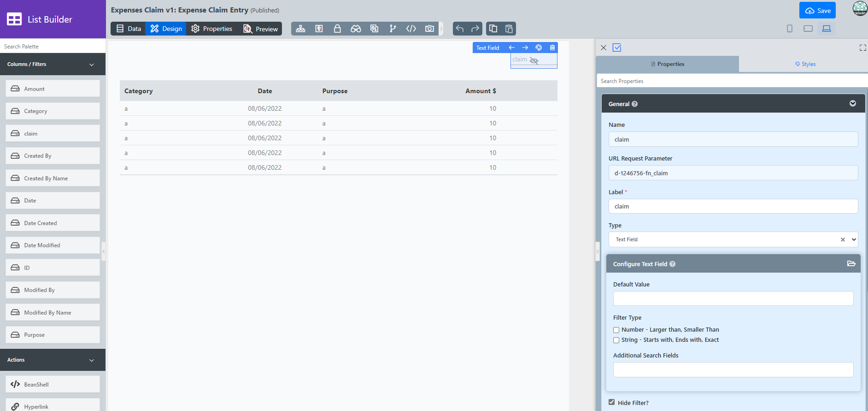Switch to the Styles tab
Image resolution: width=868 pixels, height=411 pixels.
point(805,64)
